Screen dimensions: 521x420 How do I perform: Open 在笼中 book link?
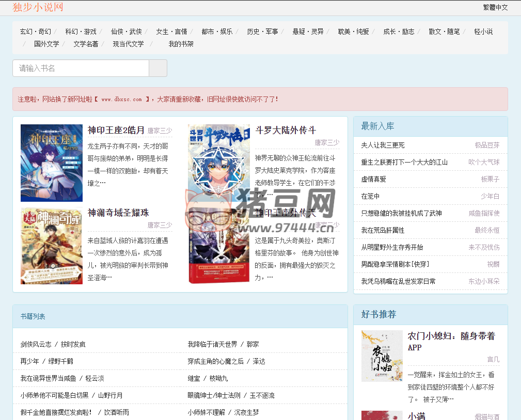pos(370,196)
